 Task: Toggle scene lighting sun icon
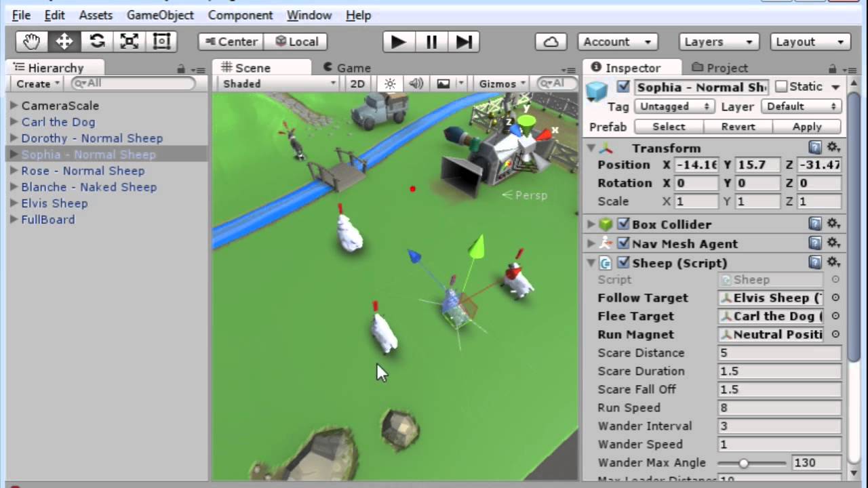tap(390, 83)
